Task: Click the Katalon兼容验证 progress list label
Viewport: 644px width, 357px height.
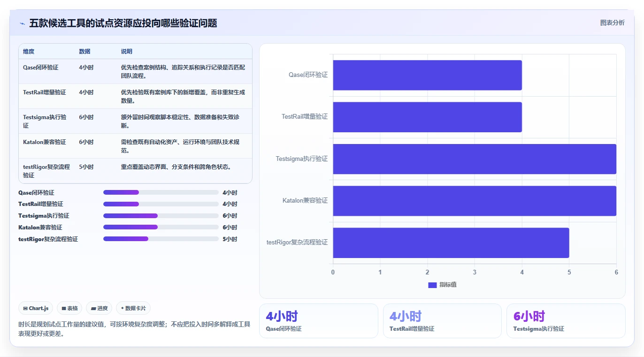Action: coord(40,228)
